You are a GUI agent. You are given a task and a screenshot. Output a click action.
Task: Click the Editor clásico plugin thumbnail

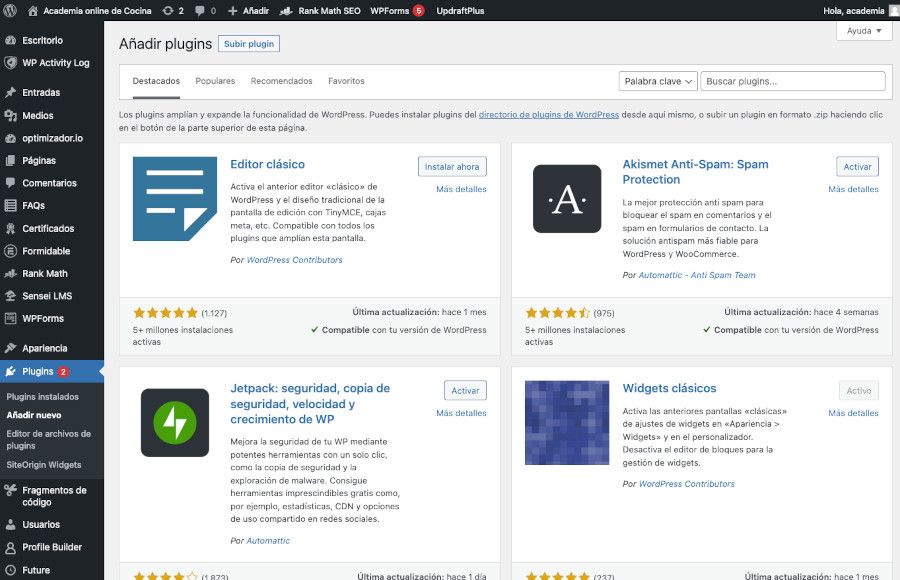coord(174,199)
